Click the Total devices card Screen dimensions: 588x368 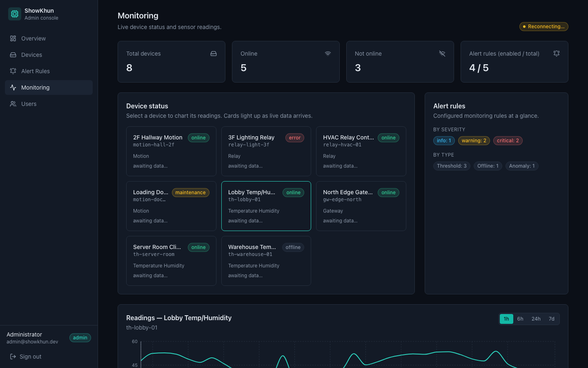pos(171,62)
